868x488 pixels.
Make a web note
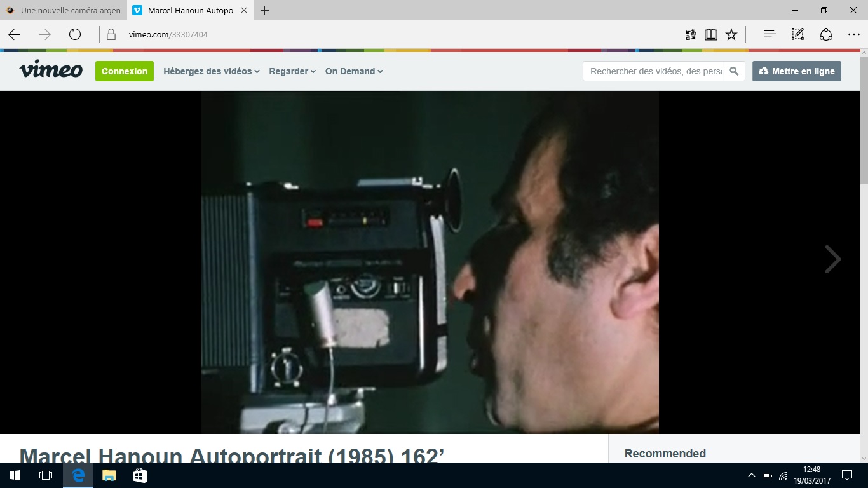(797, 34)
